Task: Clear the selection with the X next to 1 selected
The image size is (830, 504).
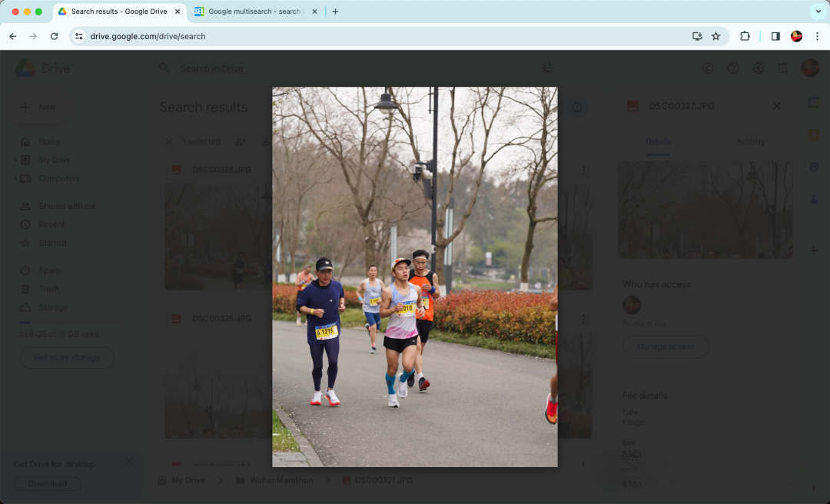Action: [169, 141]
